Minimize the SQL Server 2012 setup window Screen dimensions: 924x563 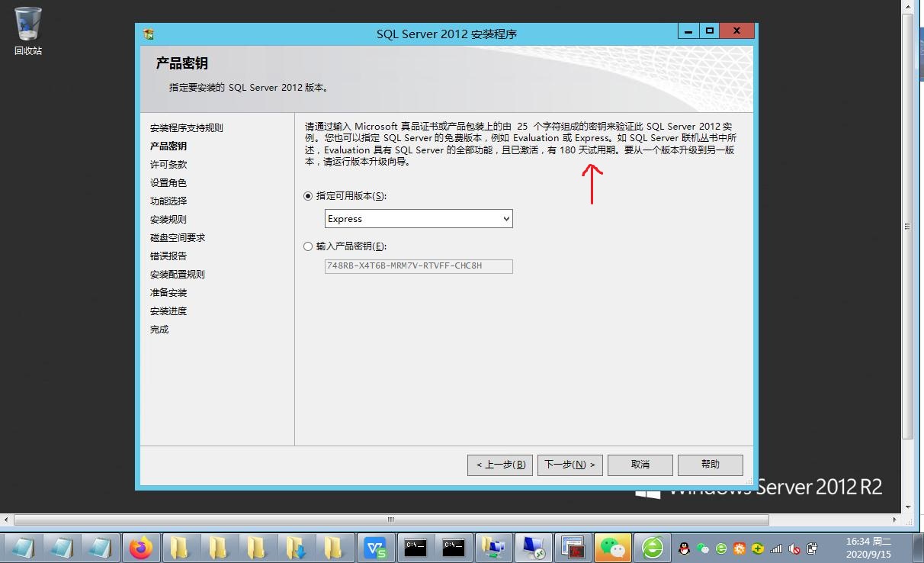[x=689, y=31]
